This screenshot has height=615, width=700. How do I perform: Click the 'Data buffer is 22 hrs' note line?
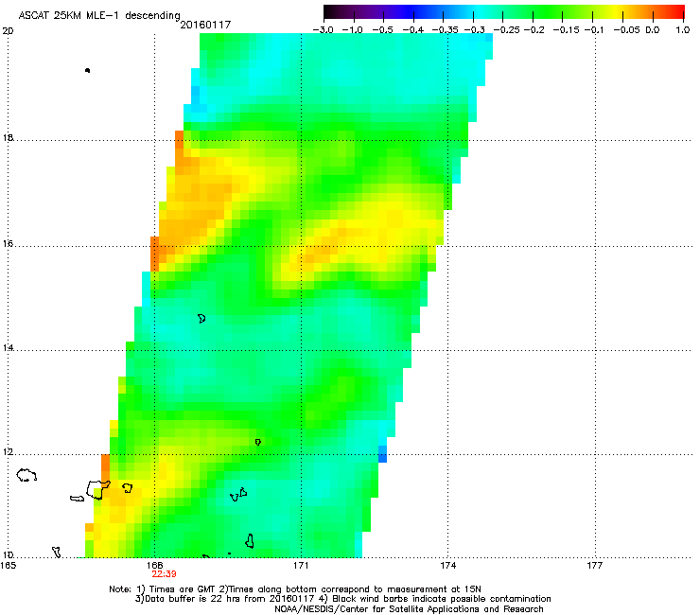click(x=342, y=599)
